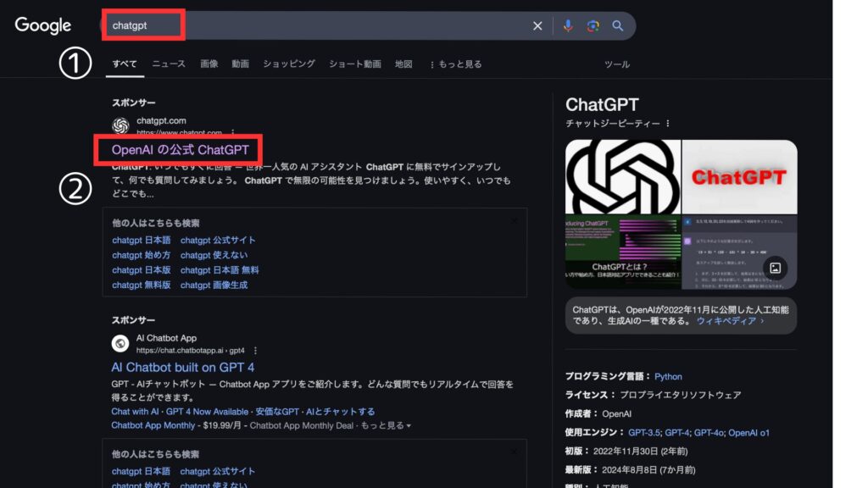This screenshot has width=868, height=488.
Task: Open the options menu beside AI Chatbot App URL
Action: point(255,351)
